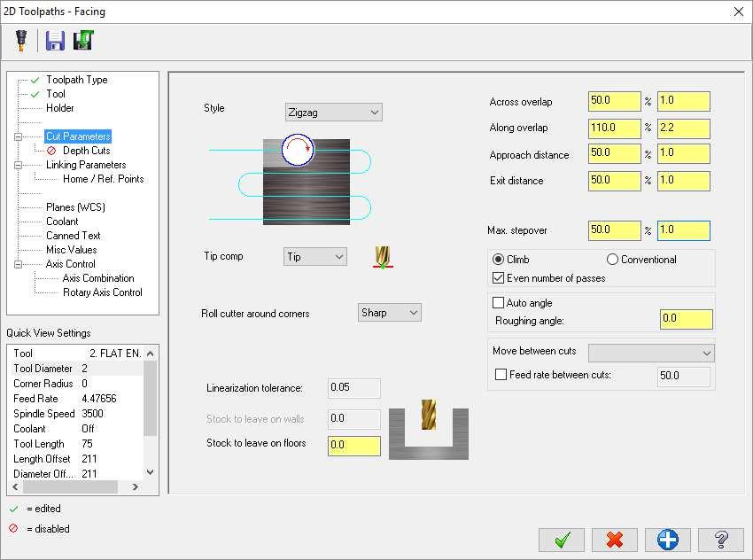
Task: Click the blue plus Apply button
Action: pos(668,540)
